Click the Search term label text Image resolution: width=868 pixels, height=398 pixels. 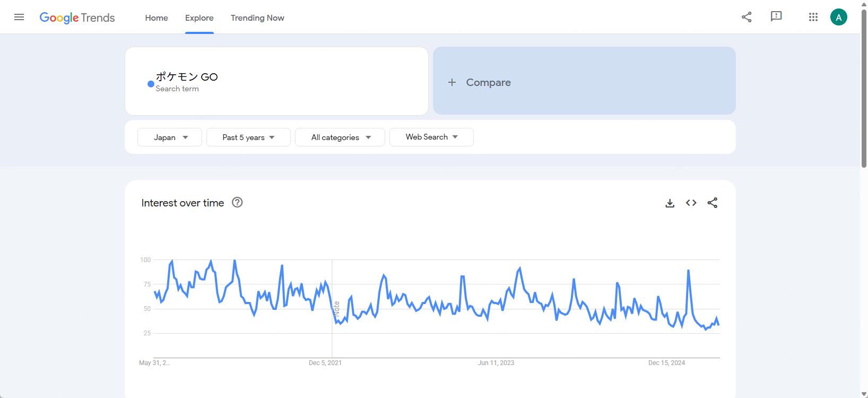177,89
